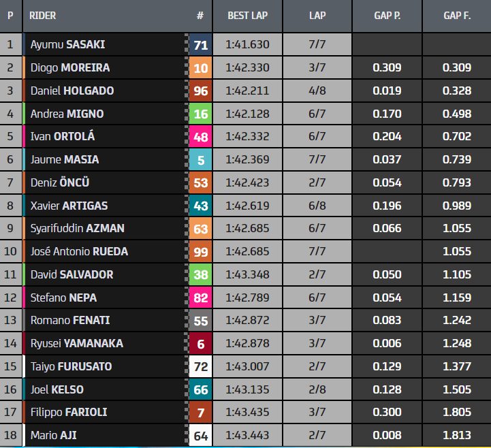Click the dark red number 6 badge
The image size is (491, 448).
click(x=200, y=343)
